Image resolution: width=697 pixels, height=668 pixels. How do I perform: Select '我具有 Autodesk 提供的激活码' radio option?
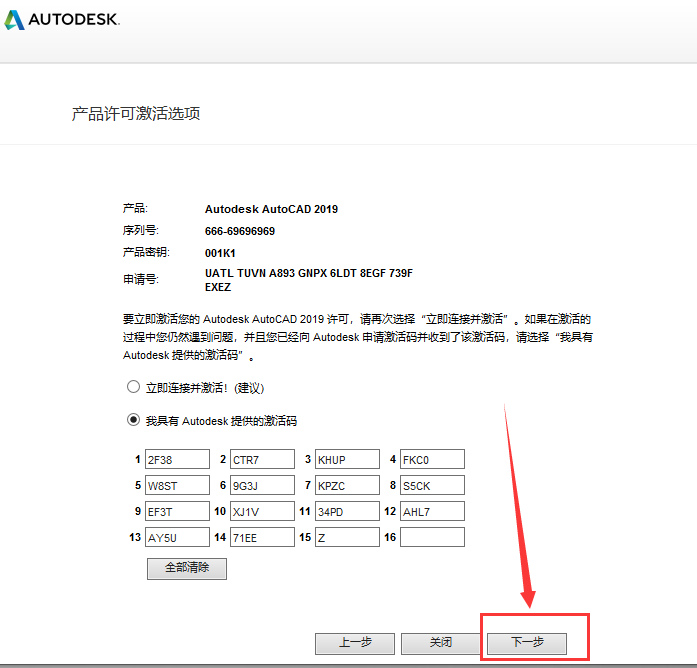click(133, 421)
